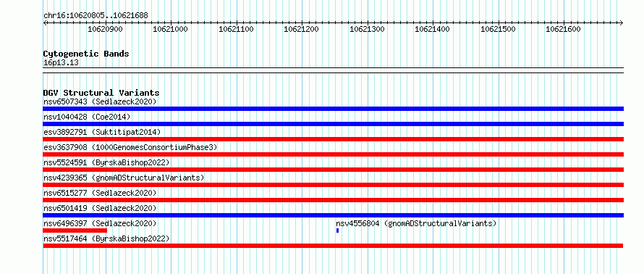The height and width of the screenshot is (274, 644).
Task: Click ruler position 10621000
Action: click(x=171, y=29)
